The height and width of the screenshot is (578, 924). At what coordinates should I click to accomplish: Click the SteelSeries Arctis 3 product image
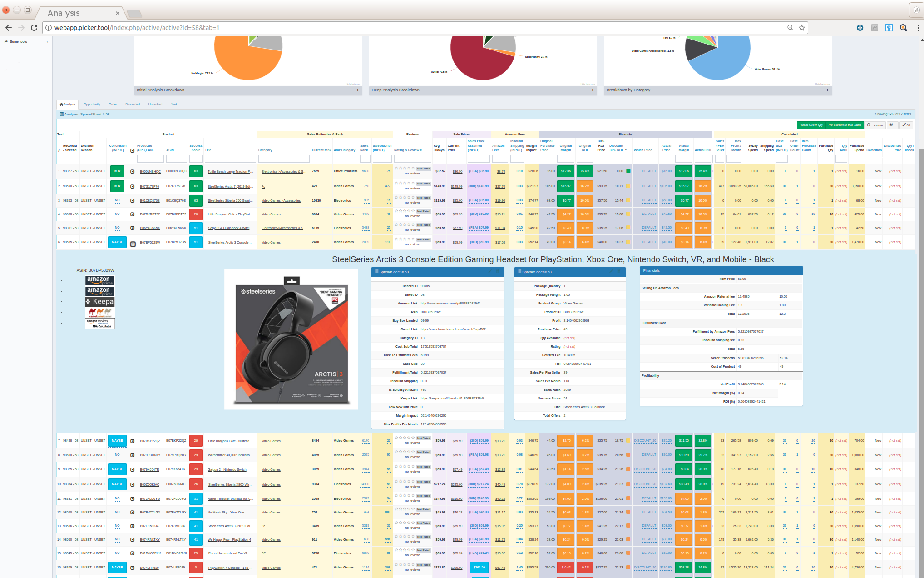292,339
